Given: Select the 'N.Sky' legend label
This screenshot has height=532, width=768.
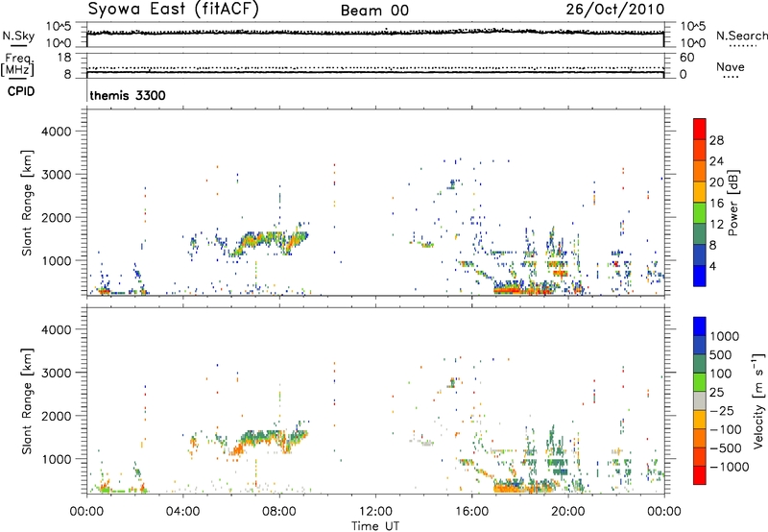Looking at the screenshot, I should pos(18,36).
